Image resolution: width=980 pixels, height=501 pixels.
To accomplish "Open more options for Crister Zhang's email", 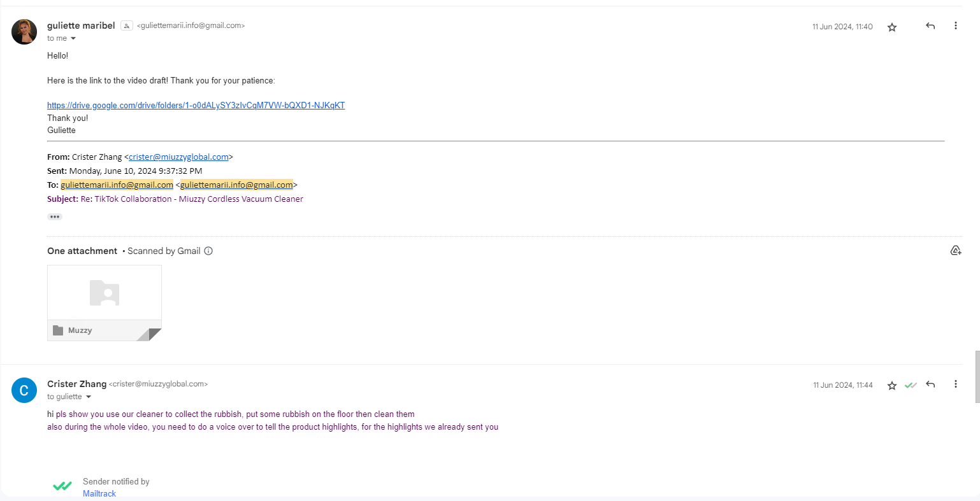I will click(955, 385).
